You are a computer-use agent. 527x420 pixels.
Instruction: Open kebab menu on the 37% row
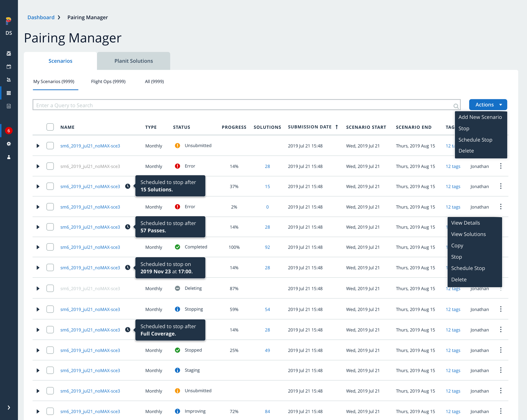pos(501,186)
